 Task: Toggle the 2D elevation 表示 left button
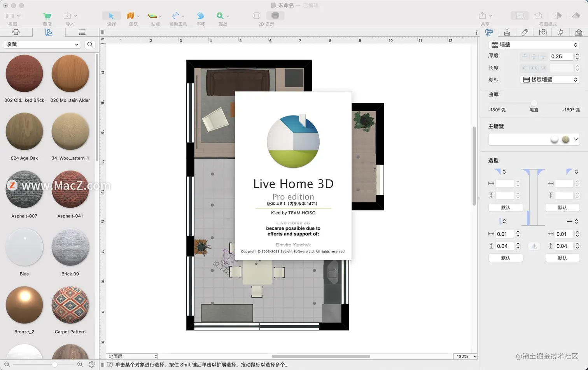pyautogui.click(x=256, y=16)
